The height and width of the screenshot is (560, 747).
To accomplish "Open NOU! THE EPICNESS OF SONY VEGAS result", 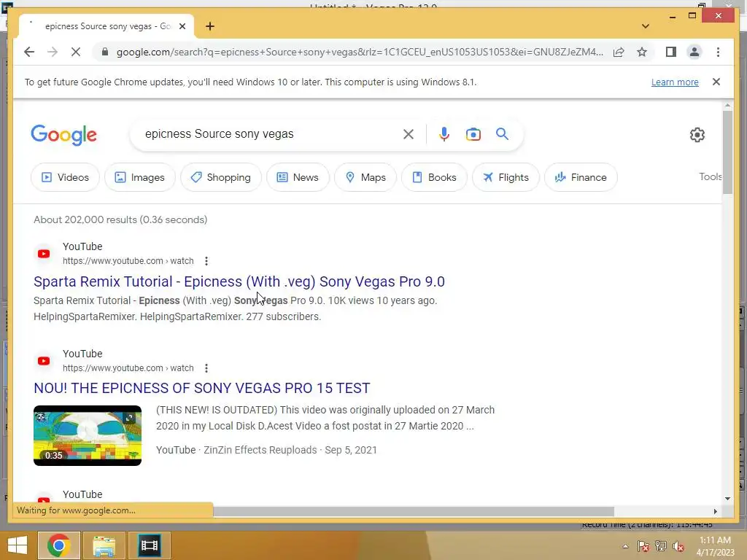I will 201,388.
